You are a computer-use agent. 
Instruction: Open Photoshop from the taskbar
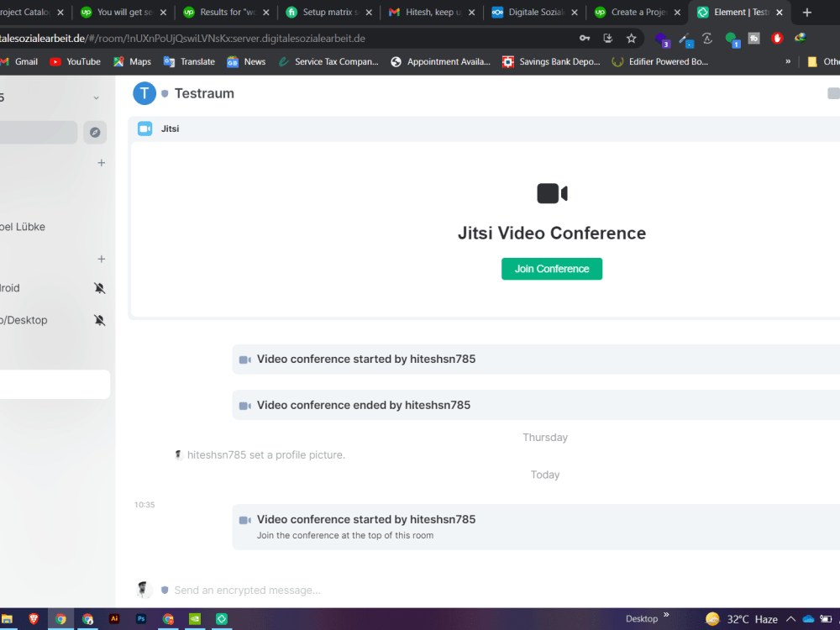(141, 619)
